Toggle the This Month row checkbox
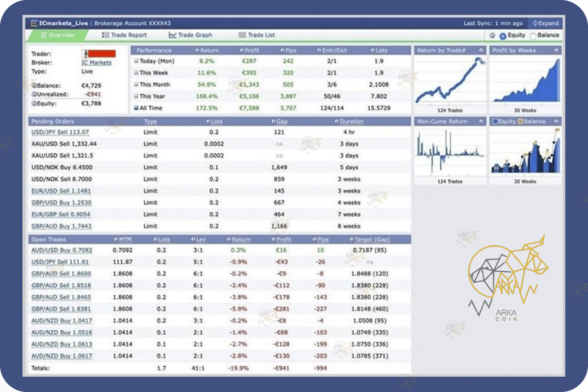Viewport: 588px width, 392px height. (136, 85)
